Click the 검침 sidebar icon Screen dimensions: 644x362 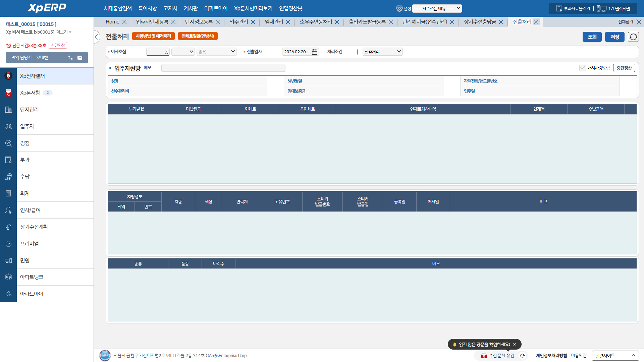click(8, 143)
